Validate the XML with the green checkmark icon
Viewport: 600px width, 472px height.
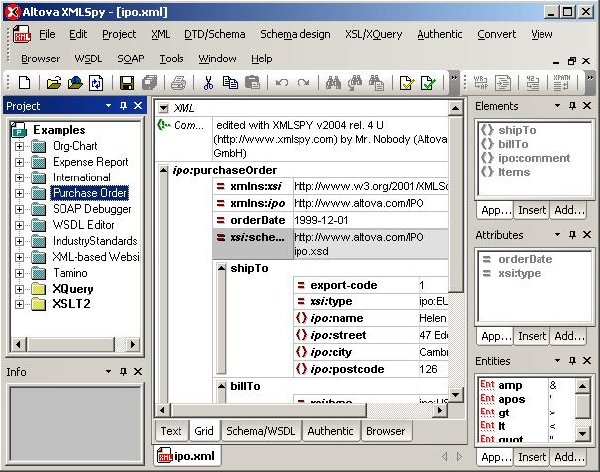(428, 82)
